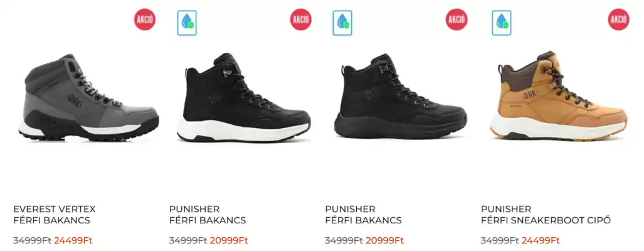
Task: Open the second product's Punisher Férfi Bakancs title
Action: pyautogui.click(x=208, y=215)
